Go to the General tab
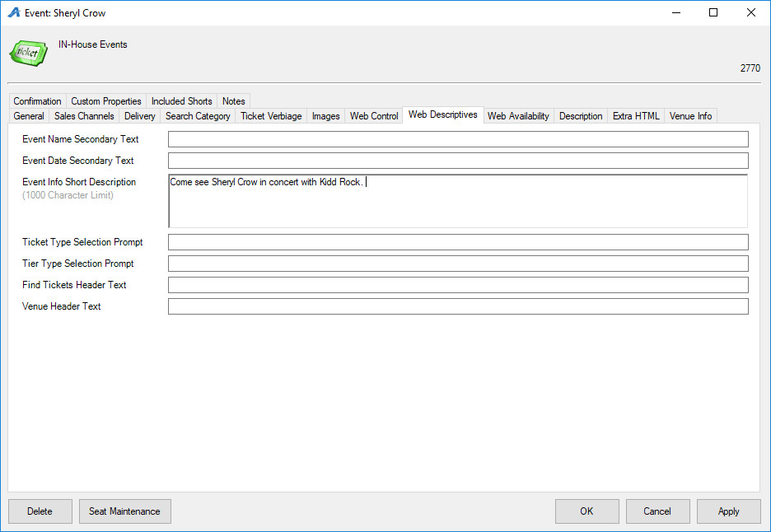771x532 pixels. point(29,116)
